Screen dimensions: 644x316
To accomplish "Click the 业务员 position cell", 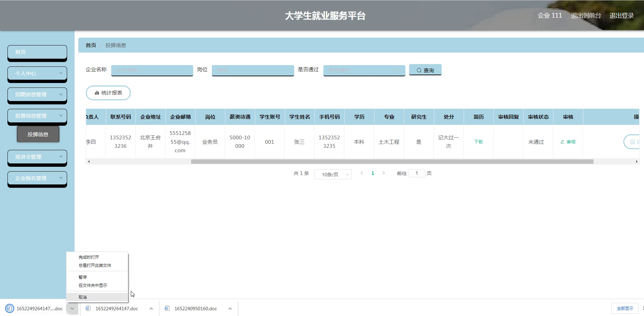I will (210, 142).
